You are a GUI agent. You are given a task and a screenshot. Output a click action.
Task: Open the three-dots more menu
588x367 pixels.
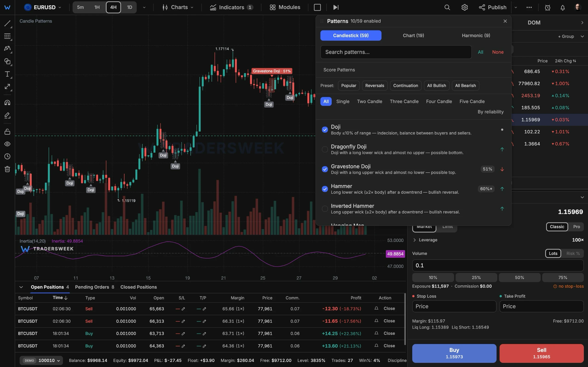pyautogui.click(x=529, y=7)
